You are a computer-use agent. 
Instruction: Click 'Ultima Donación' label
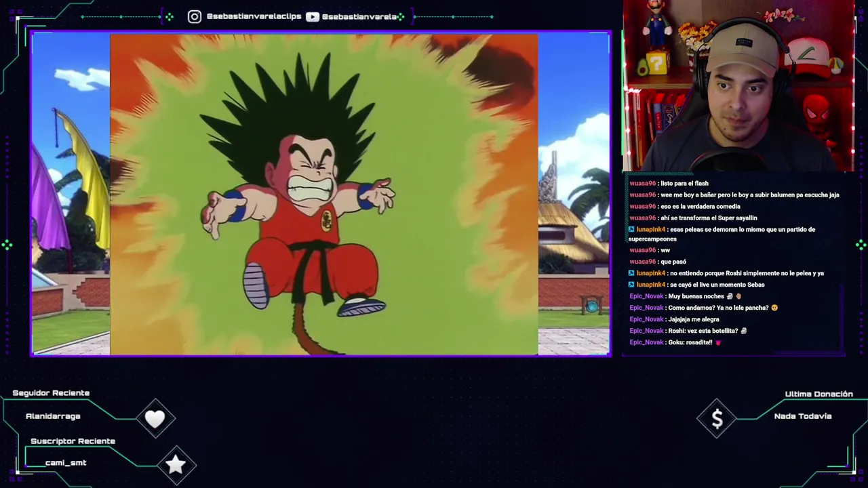[818, 394]
